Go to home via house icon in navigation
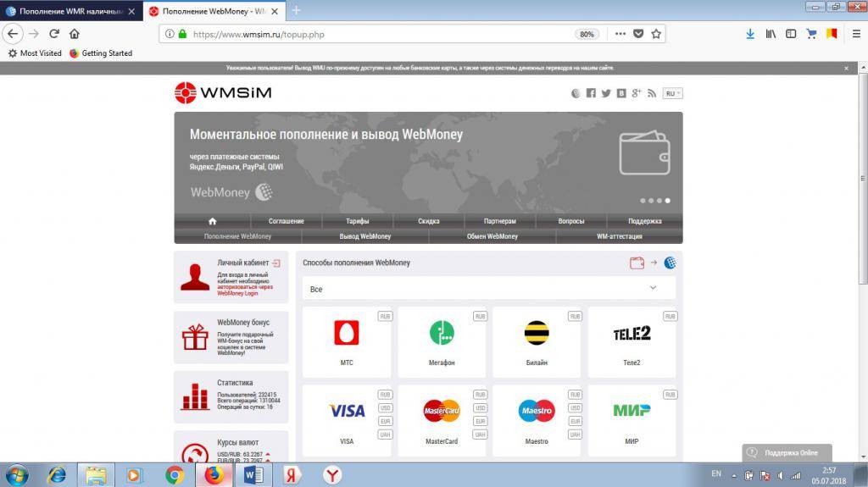This screenshot has height=487, width=868. (212, 221)
